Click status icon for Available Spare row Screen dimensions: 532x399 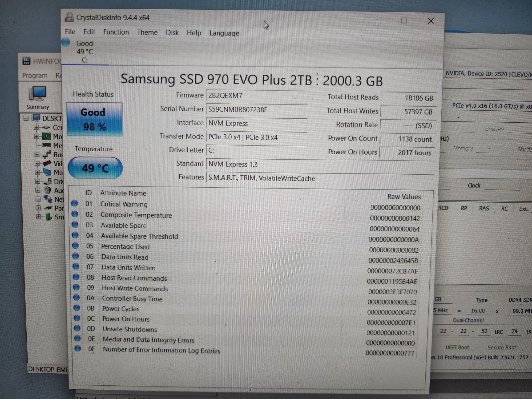tap(75, 224)
